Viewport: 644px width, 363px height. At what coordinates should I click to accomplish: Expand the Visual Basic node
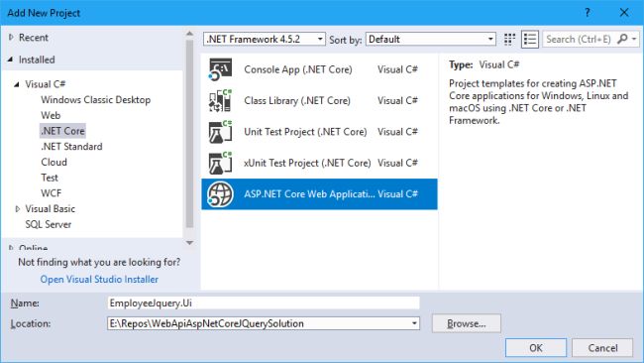pos(17,209)
